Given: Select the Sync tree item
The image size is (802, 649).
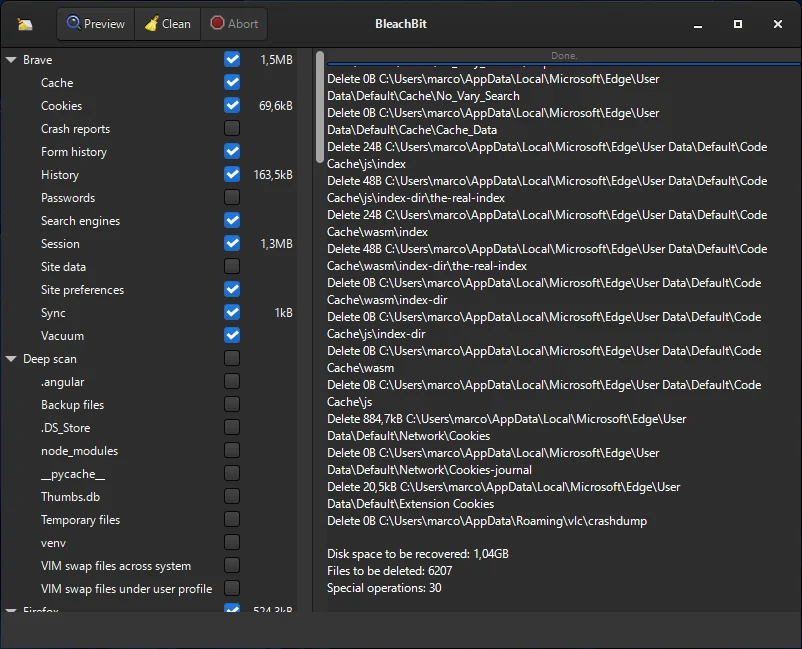Looking at the screenshot, I should coord(53,313).
